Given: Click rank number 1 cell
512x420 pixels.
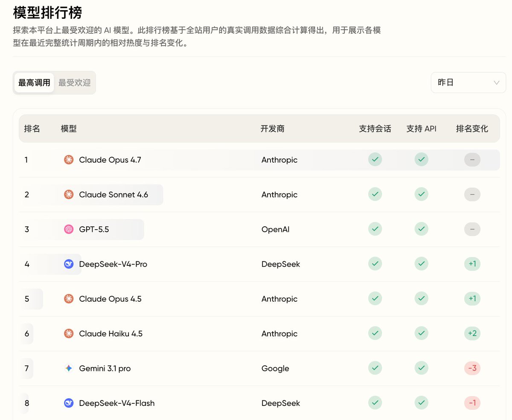Looking at the screenshot, I should tap(26, 160).
